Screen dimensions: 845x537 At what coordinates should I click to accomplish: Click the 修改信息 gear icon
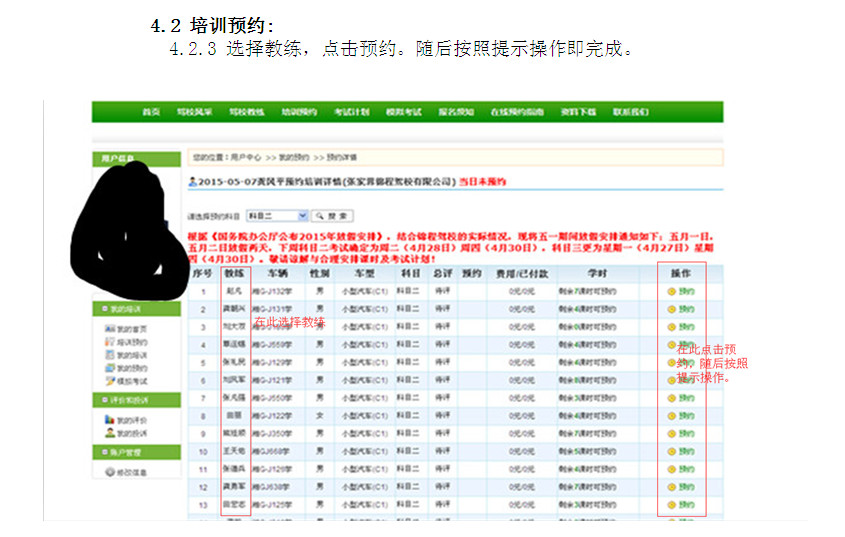[110, 472]
